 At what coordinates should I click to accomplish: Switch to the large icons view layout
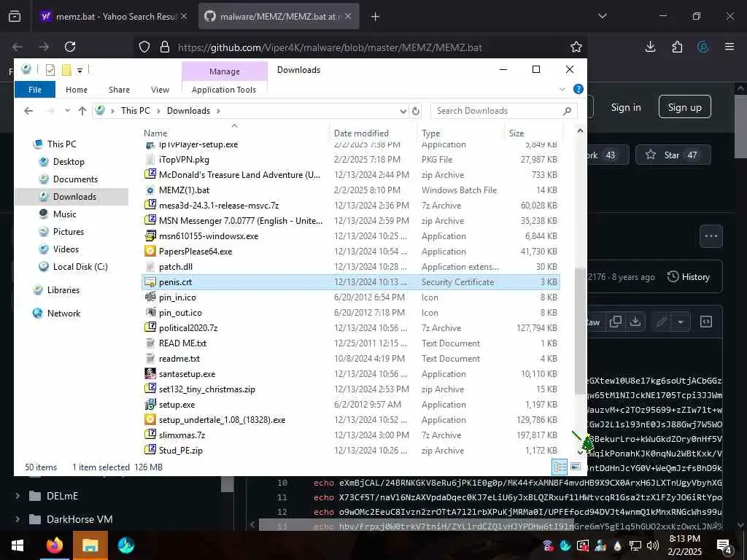(576, 467)
